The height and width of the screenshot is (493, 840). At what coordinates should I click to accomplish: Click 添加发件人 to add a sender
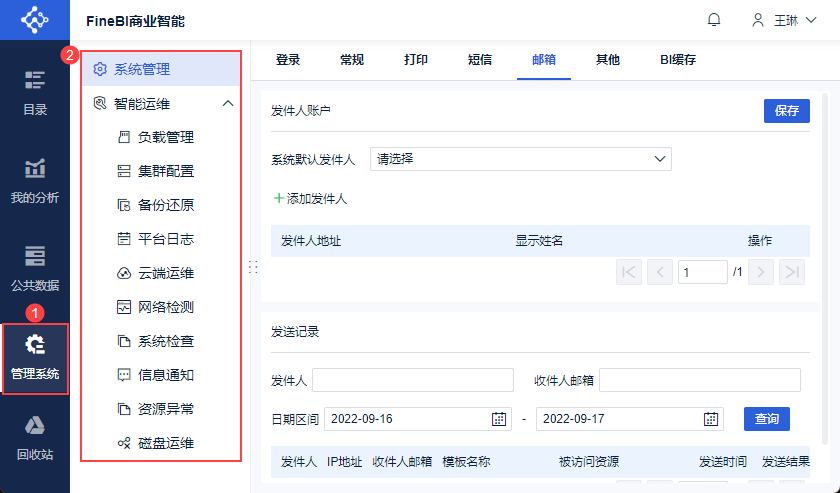point(310,199)
